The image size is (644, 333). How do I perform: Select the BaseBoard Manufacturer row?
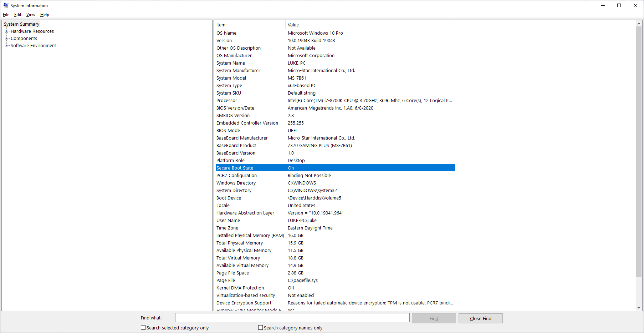335,138
